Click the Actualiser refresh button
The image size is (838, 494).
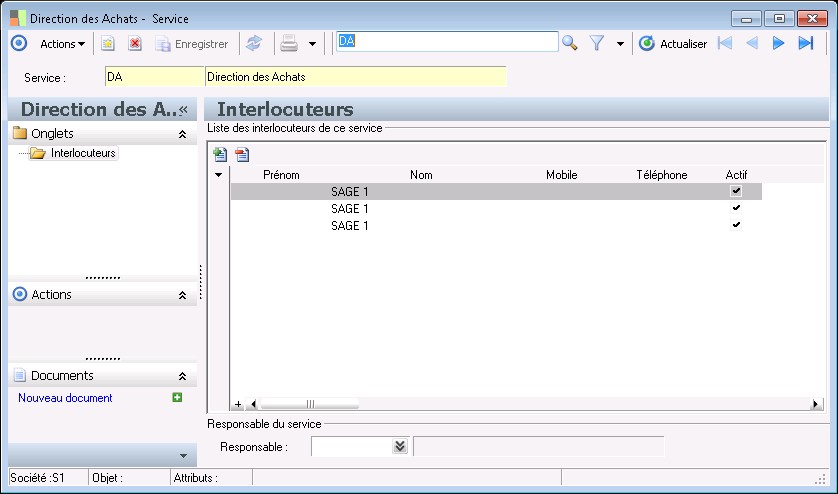[x=673, y=44]
